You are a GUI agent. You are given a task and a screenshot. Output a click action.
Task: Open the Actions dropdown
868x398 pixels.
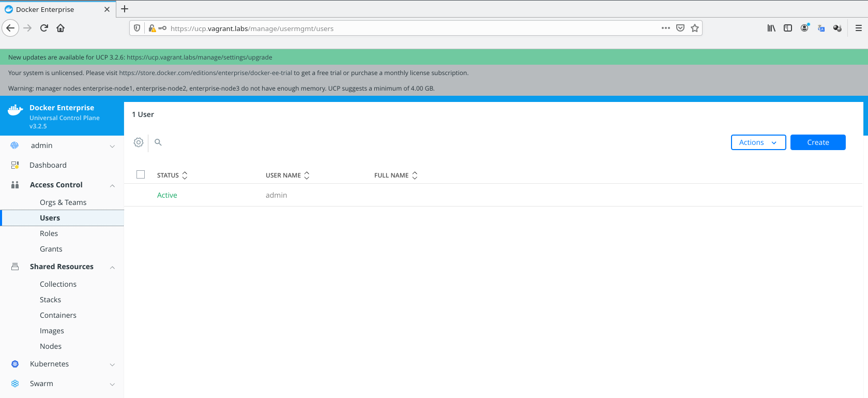tap(758, 142)
